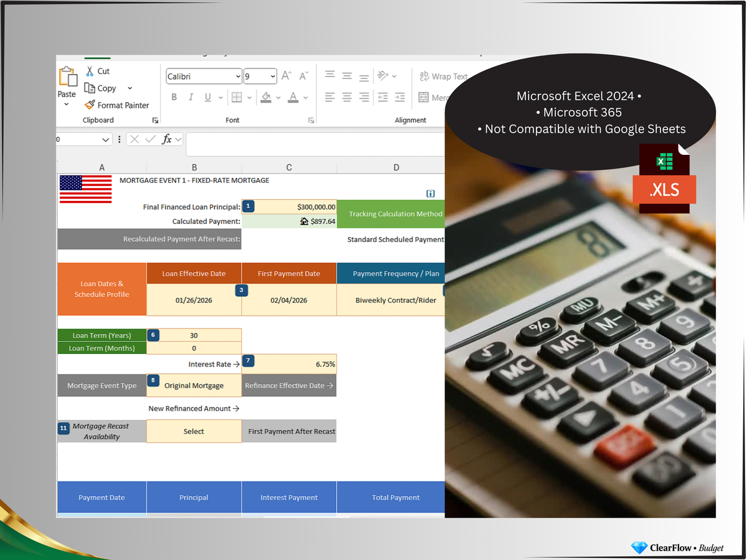
Task: Choose the Biweekly Contract/Rider cell
Action: 391,300
